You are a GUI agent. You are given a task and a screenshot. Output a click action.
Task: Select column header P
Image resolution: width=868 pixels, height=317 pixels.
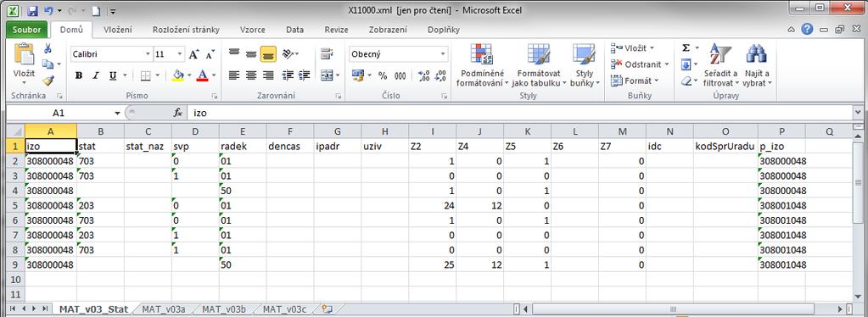781,131
